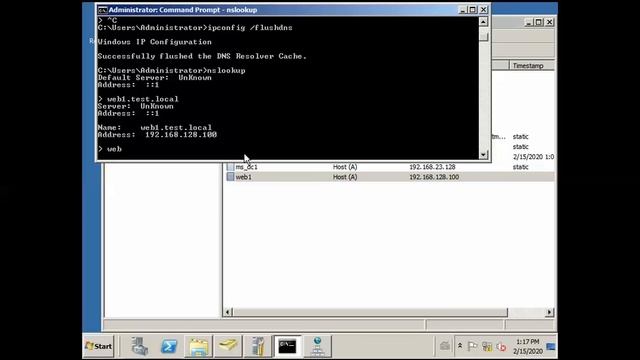
Task: Close the DNS Manager inner window
Action: click(549, 22)
